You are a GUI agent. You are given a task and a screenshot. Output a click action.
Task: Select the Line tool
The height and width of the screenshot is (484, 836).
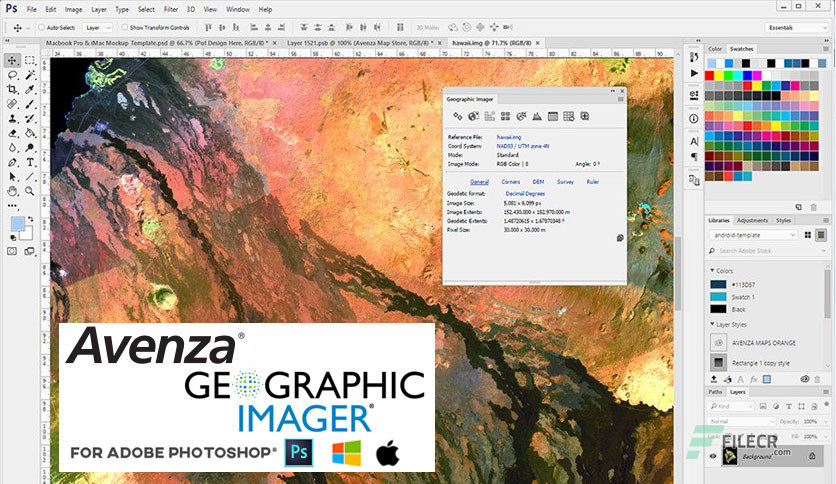[x=30, y=176]
